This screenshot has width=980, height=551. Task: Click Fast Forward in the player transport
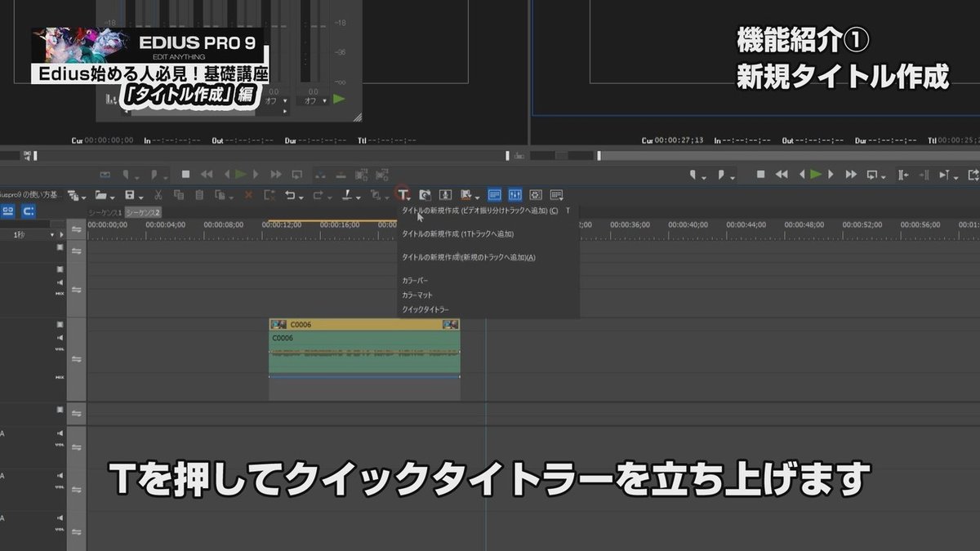(275, 174)
